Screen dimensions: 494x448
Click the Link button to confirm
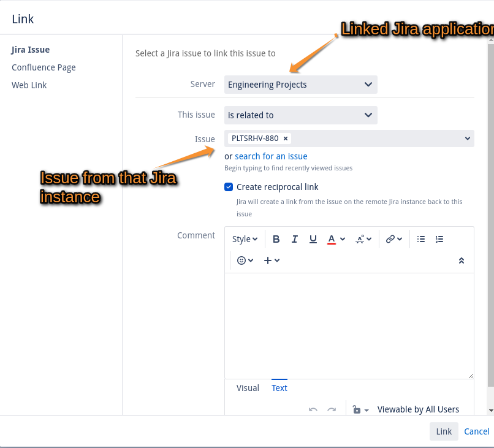pos(444,431)
